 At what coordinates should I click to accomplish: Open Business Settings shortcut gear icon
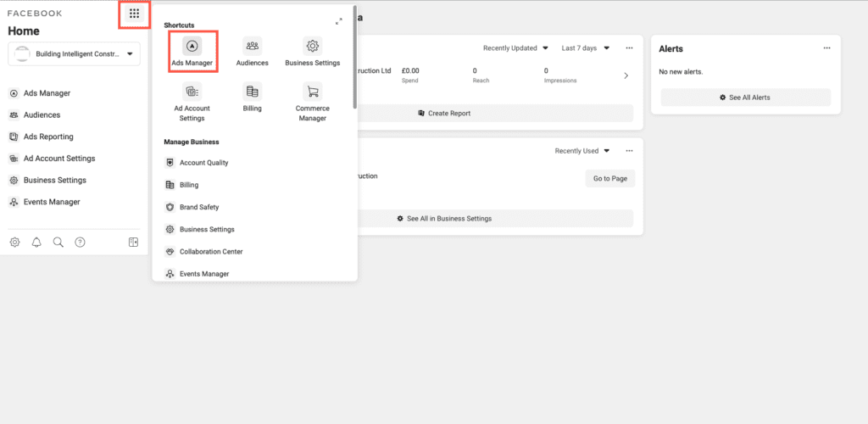[x=312, y=46]
